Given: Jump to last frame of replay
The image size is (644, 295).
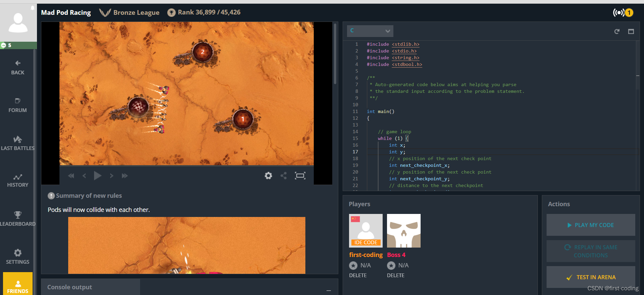Looking at the screenshot, I should [125, 176].
